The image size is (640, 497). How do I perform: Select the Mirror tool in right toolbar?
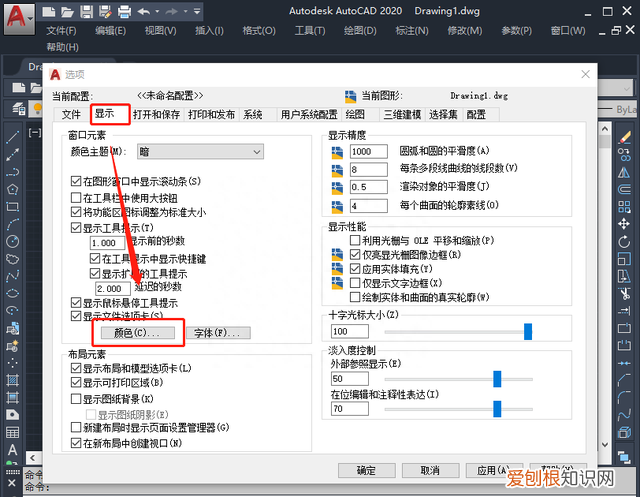pos(624,172)
